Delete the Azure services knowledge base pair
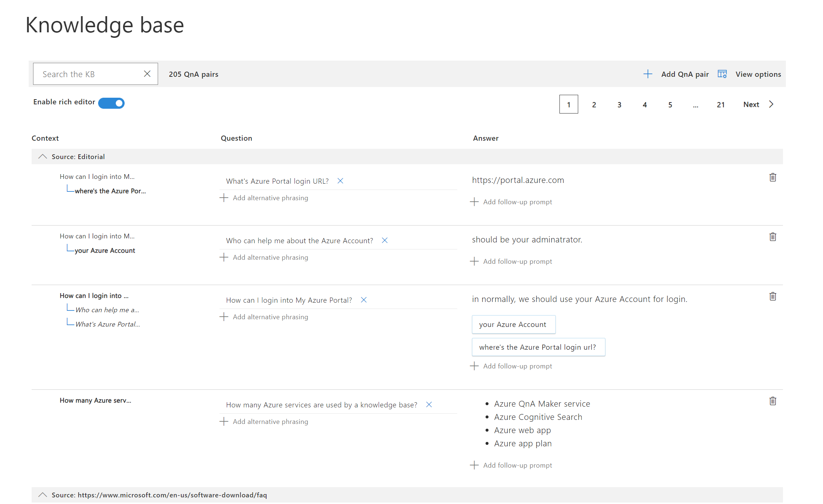The height and width of the screenshot is (504, 823). [x=773, y=401]
